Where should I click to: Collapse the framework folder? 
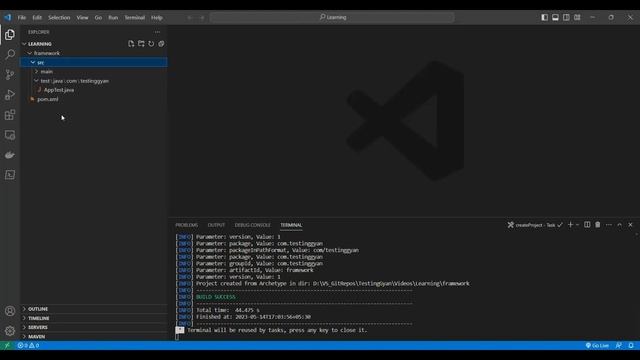click(x=93, y=53)
